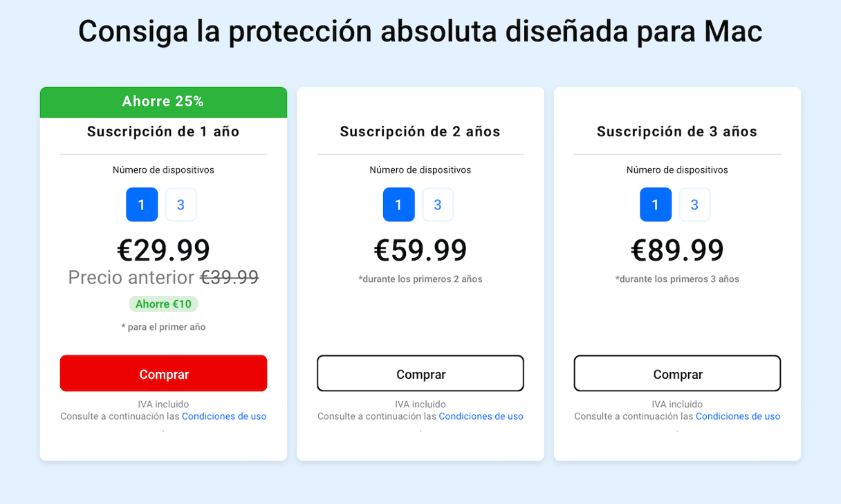841x504 pixels.
Task: Select 1 device for 1-year subscription
Action: pos(142,205)
